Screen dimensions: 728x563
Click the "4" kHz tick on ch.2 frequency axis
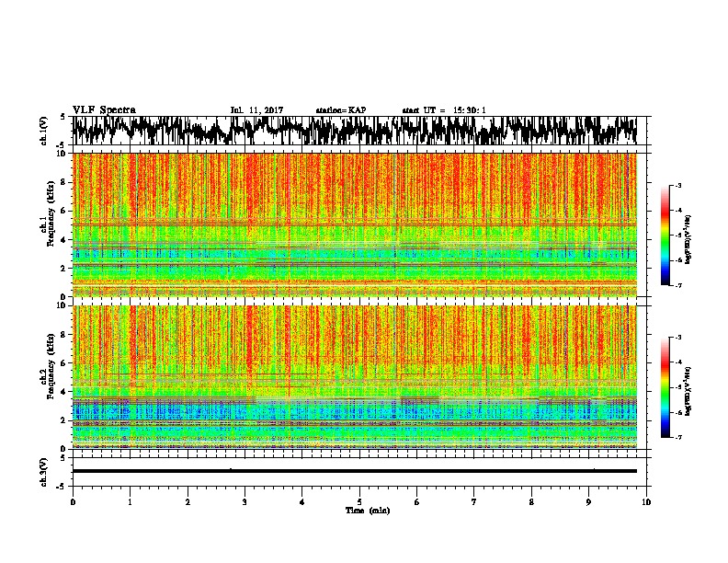click(x=64, y=392)
